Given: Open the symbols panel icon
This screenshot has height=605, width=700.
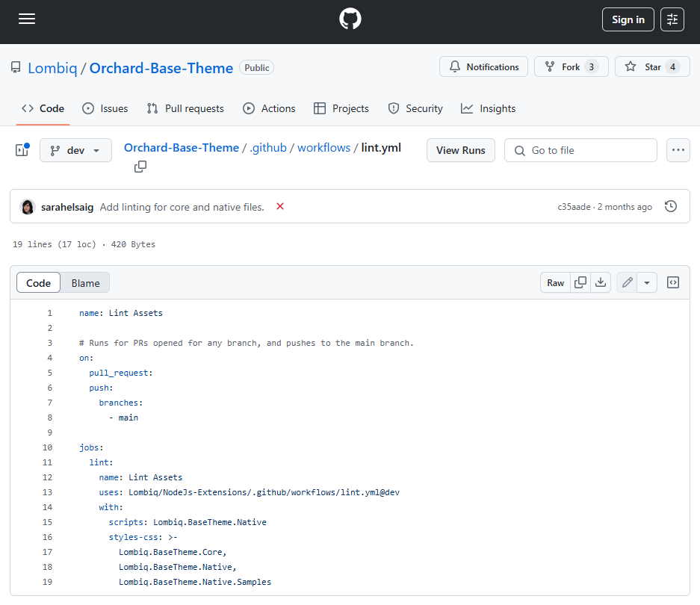Looking at the screenshot, I should click(x=673, y=282).
